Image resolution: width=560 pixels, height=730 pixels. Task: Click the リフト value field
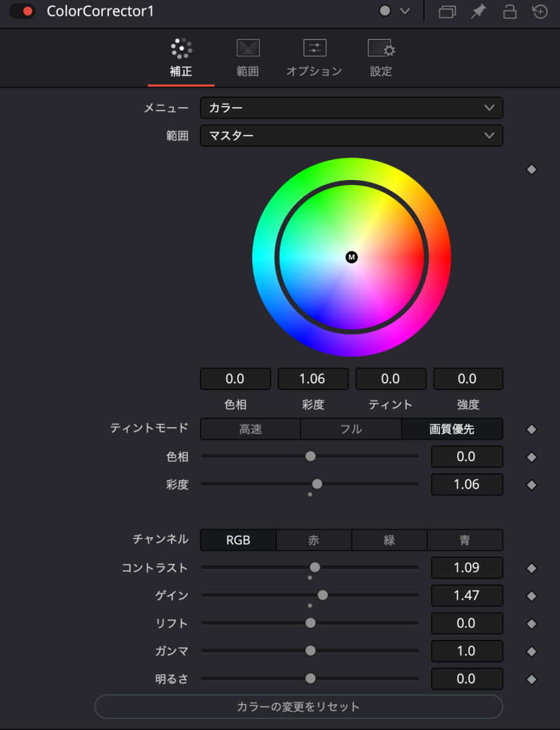tap(467, 624)
